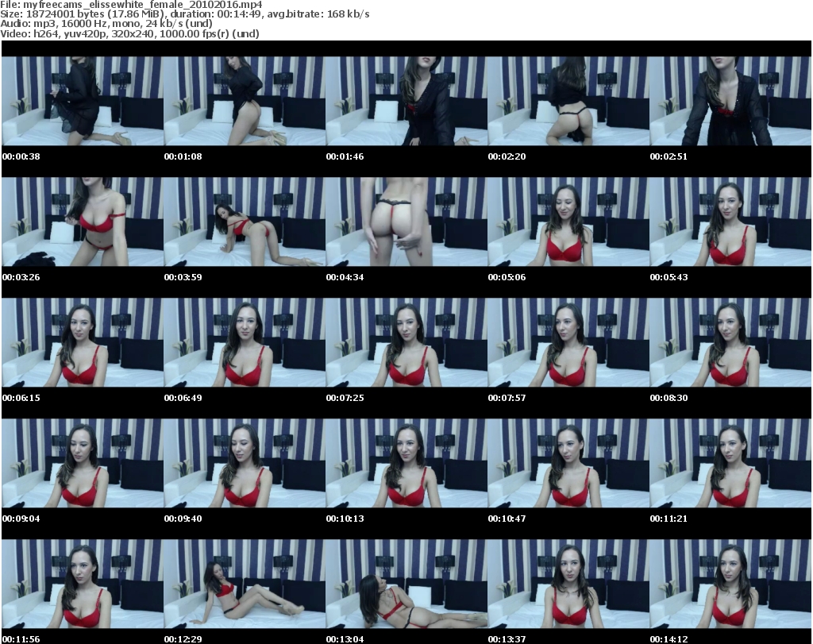This screenshot has width=813, height=644.
Task: View the thumbnail frame at 00:13:37
Action: [568, 584]
